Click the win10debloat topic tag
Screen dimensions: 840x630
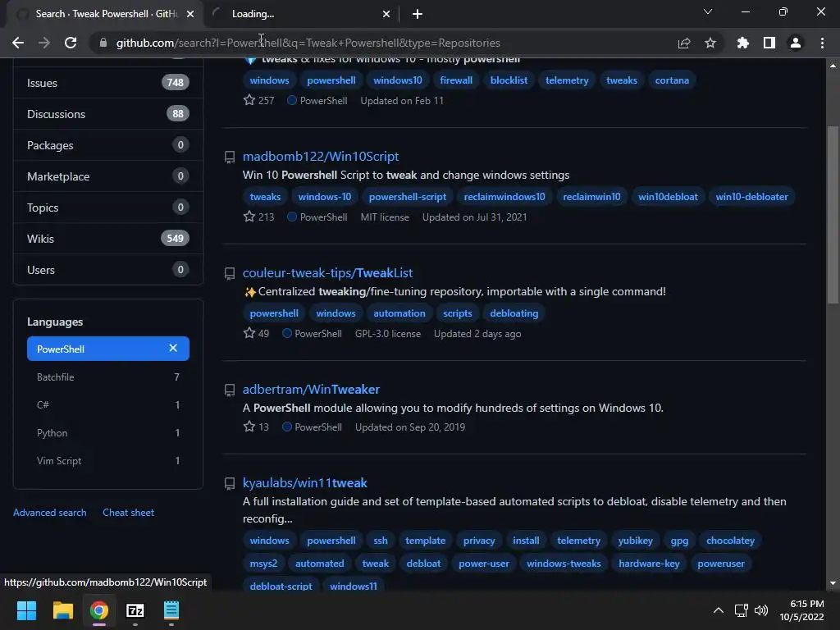click(x=668, y=197)
